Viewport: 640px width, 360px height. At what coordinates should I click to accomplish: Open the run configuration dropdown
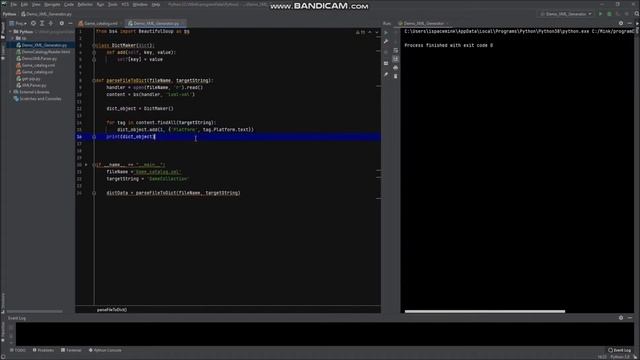(x=566, y=14)
